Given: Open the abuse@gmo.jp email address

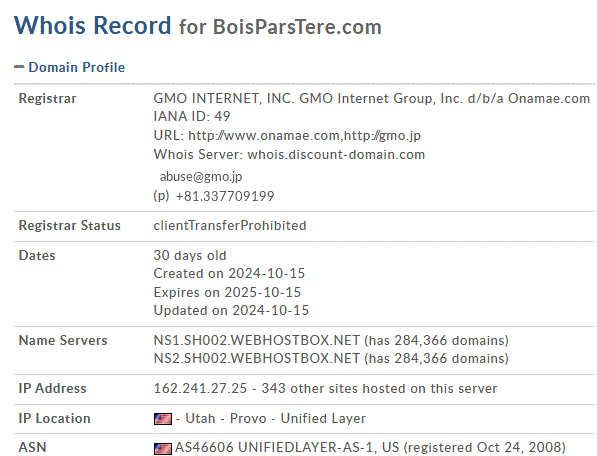Looking at the screenshot, I should [201, 177].
